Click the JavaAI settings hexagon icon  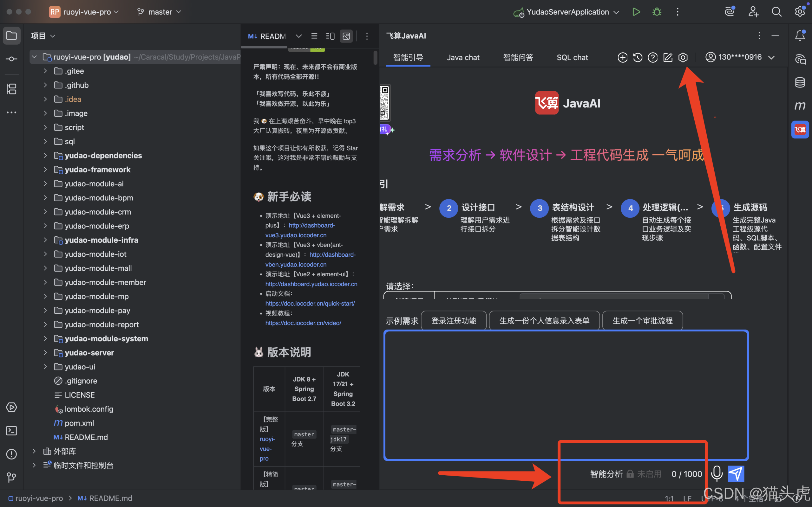pos(683,57)
